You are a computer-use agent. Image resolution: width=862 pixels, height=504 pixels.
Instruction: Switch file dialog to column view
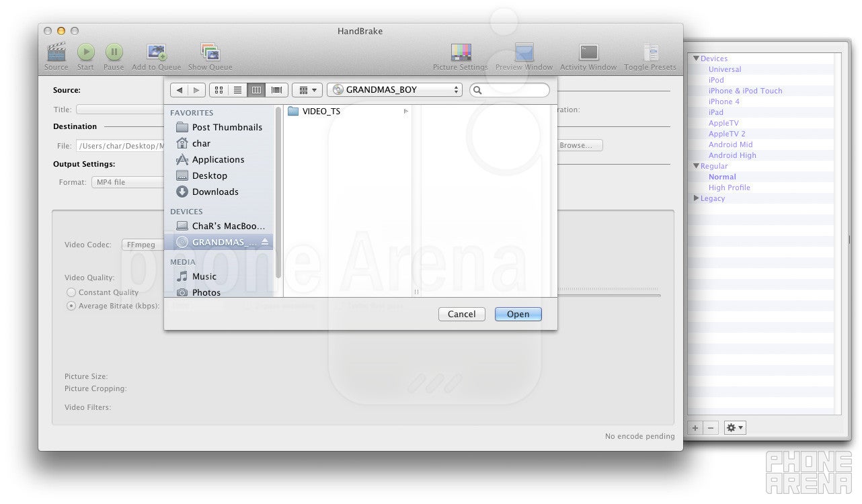256,90
